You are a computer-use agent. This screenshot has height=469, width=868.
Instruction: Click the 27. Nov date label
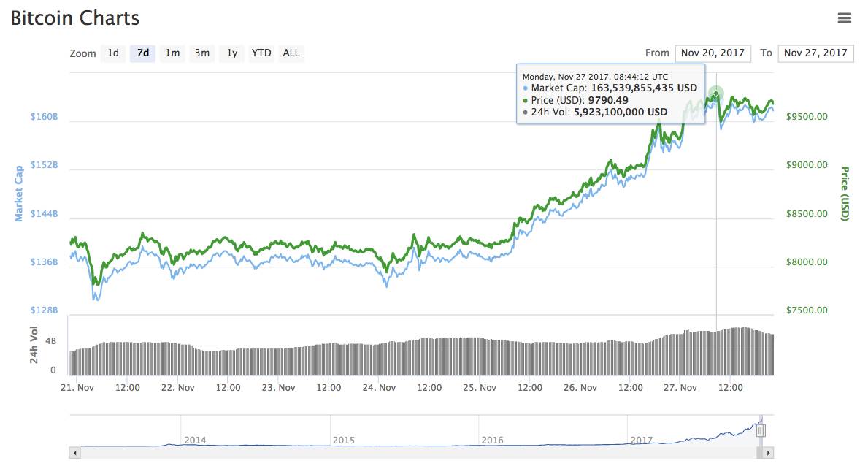pos(680,388)
